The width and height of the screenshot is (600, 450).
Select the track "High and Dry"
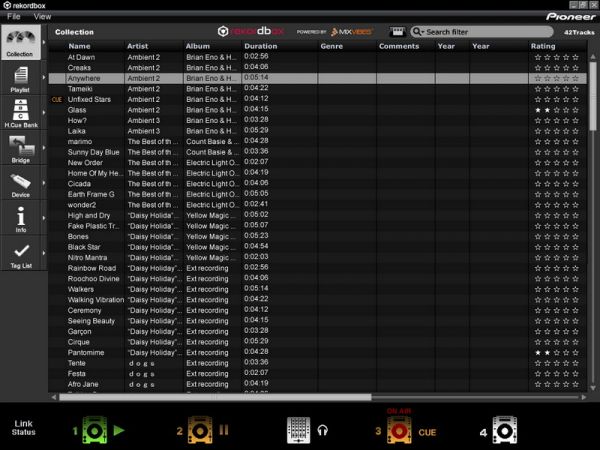click(317, 215)
